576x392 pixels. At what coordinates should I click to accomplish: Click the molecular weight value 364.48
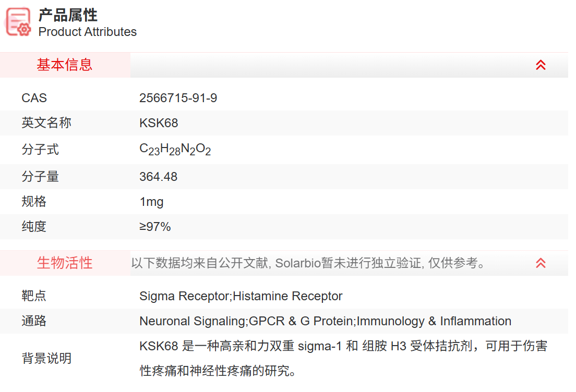click(x=158, y=177)
